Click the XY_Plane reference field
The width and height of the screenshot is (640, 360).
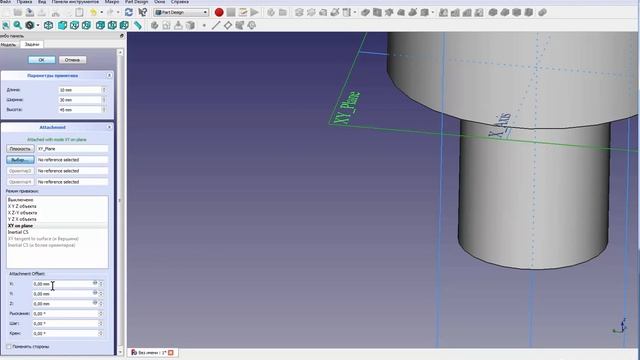click(72, 149)
